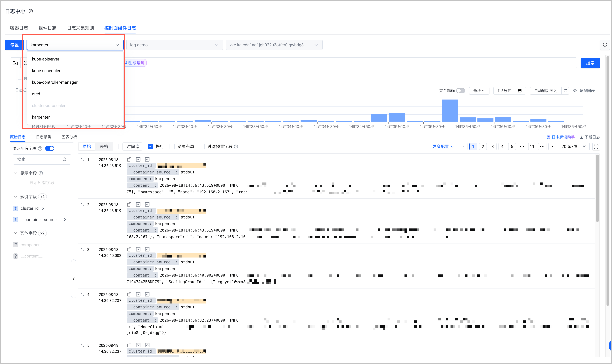Open the 20 条/页 page size dropdown
The width and height of the screenshot is (612, 364).
(573, 147)
